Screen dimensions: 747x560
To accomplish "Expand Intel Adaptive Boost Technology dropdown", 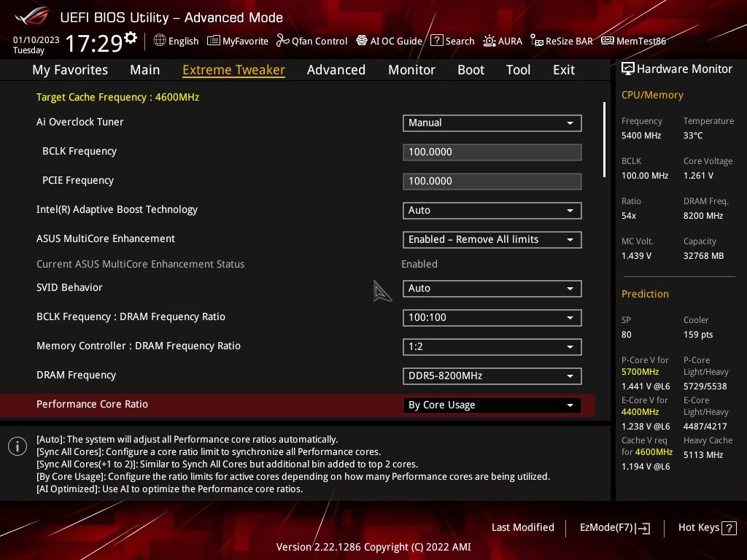I will click(492, 211).
